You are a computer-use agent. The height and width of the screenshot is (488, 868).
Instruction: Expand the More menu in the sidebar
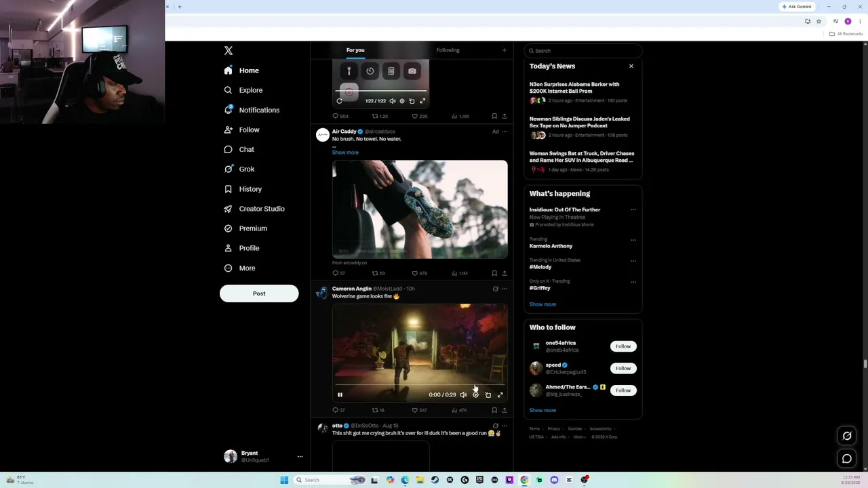point(239,268)
